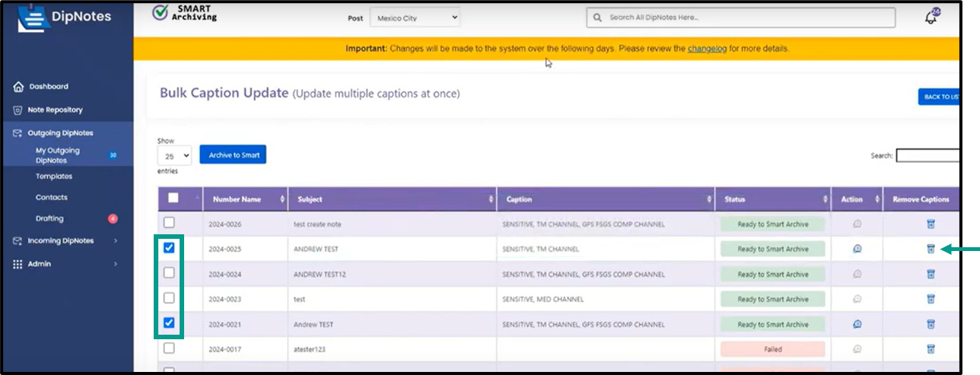Open Templates in sidebar
The width and height of the screenshot is (980, 375).
54,176
